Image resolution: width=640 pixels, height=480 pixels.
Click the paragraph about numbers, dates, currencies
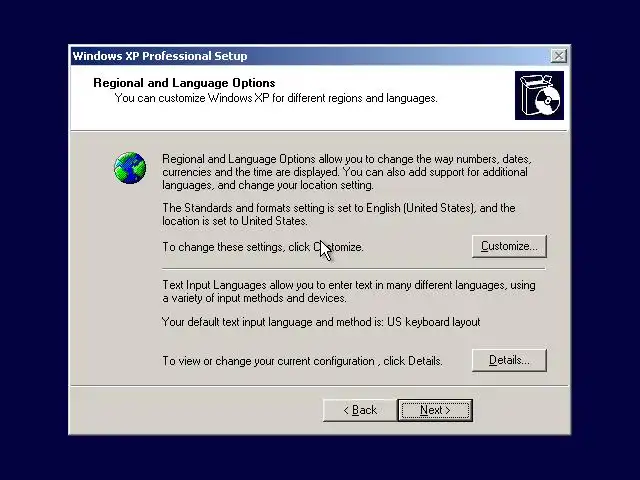347,172
